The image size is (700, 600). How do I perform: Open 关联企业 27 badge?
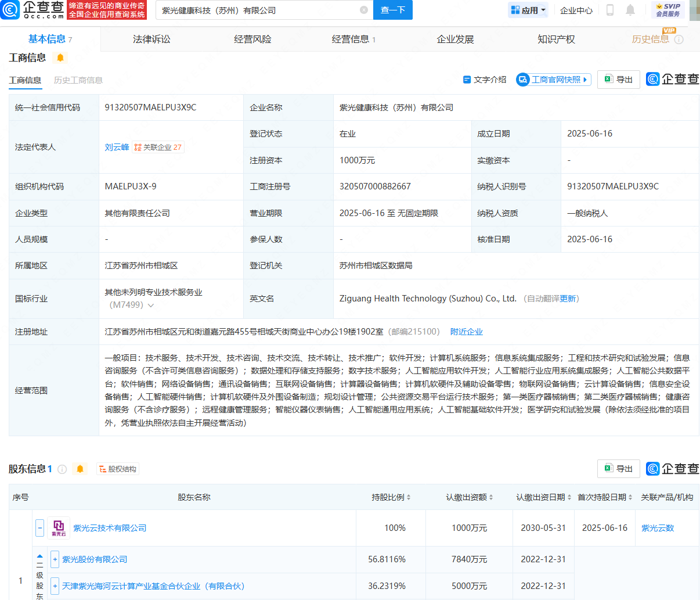pyautogui.click(x=158, y=147)
